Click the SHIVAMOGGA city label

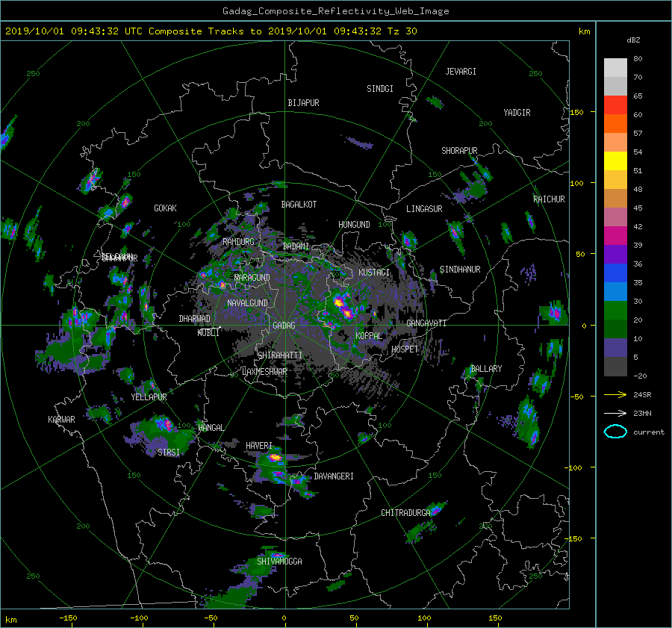(279, 561)
